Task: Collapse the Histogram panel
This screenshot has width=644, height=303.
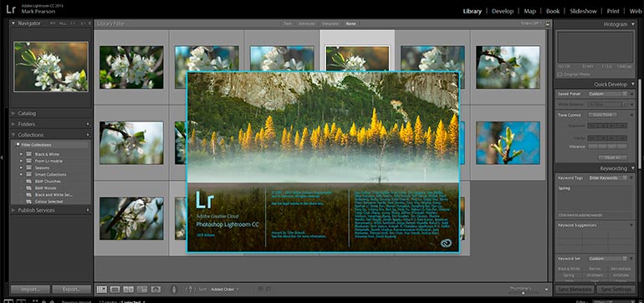Action: click(632, 24)
